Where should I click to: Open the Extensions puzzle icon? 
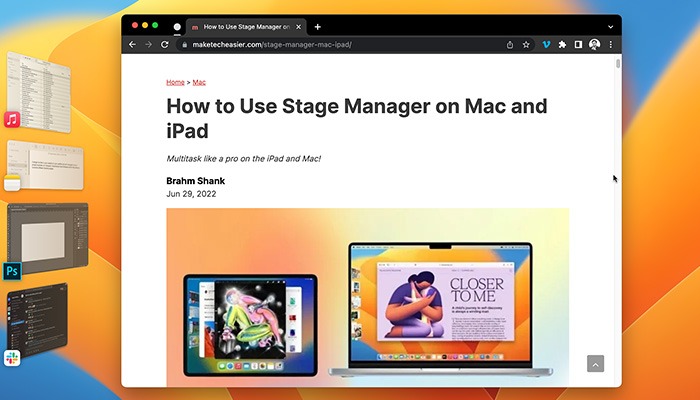(x=562, y=45)
